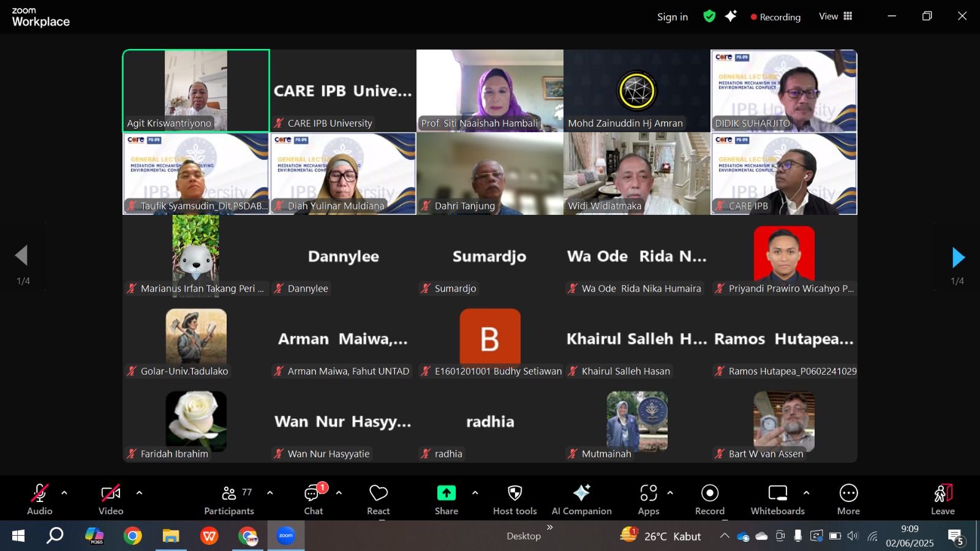This screenshot has width=980, height=551.
Task: Expand audio options arrow beside Audio
Action: (64, 493)
